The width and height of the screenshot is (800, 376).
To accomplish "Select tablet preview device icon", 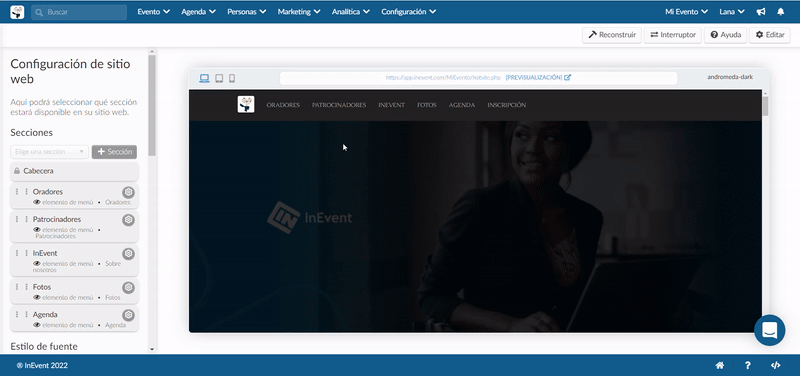I will coord(219,78).
